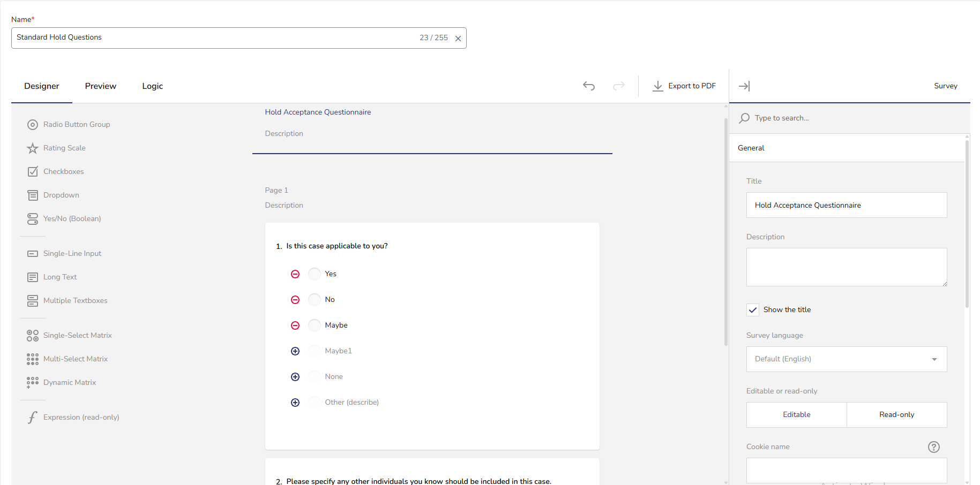The height and width of the screenshot is (485, 980).
Task: Add the 'None' choice with plus icon
Action: point(295,377)
